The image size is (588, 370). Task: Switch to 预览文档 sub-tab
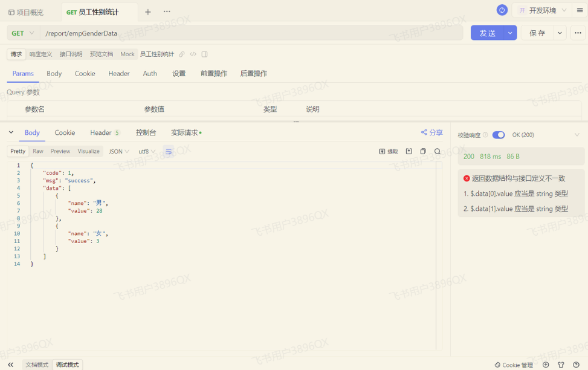(102, 54)
